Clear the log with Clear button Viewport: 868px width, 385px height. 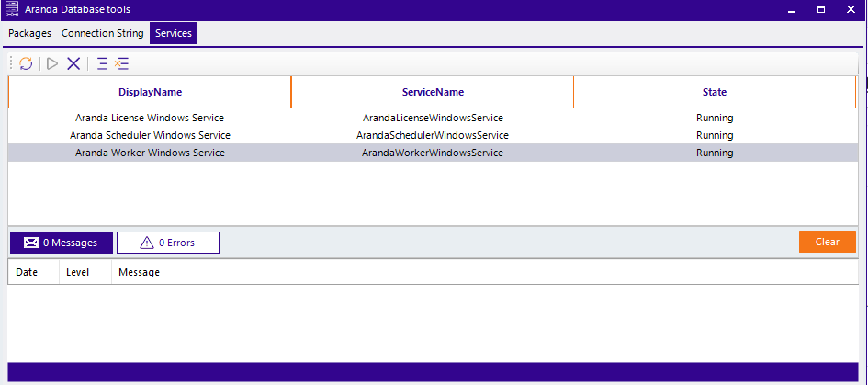[827, 242]
